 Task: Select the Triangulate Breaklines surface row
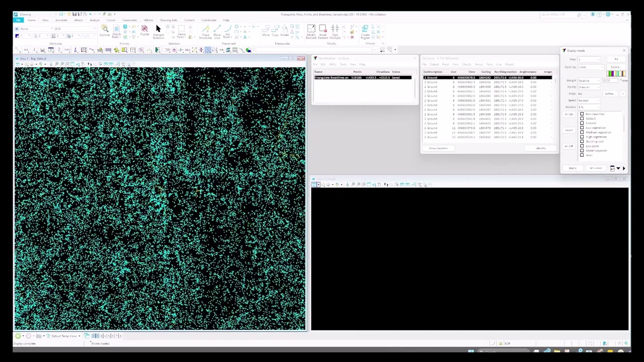[363, 78]
